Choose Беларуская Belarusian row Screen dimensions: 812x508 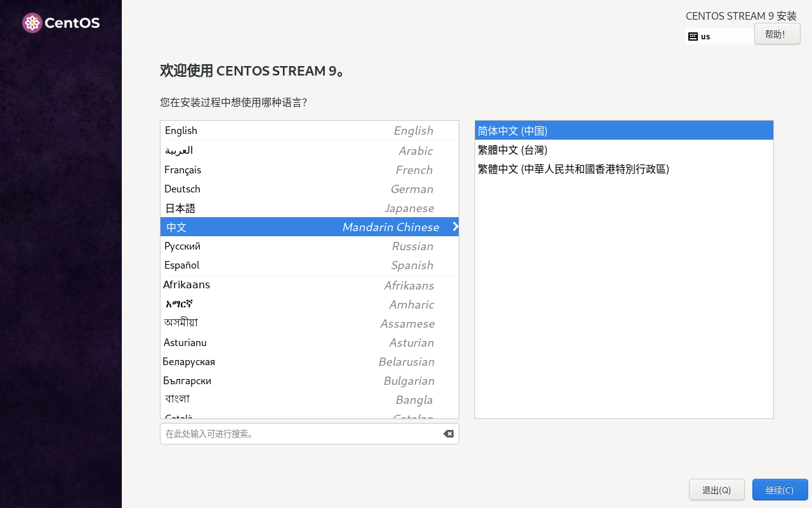[310, 361]
